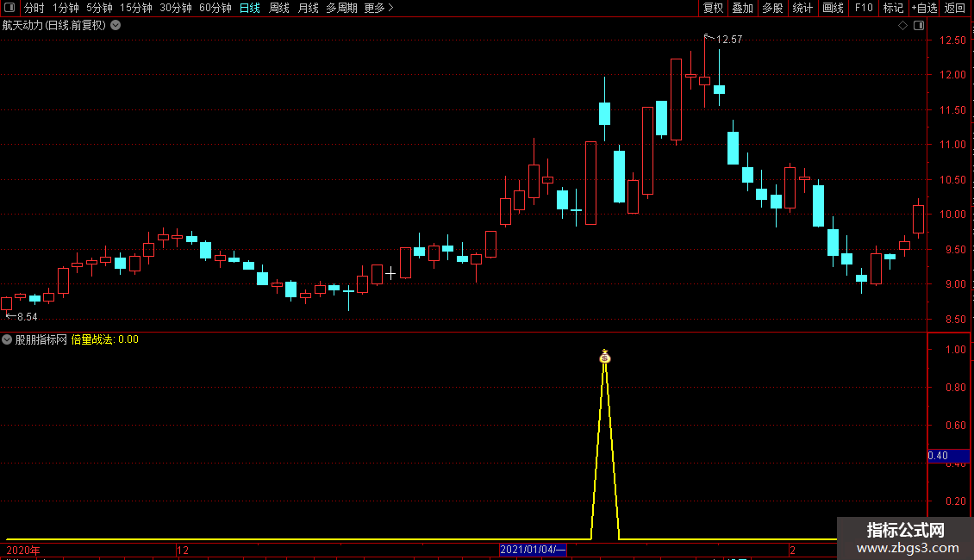Click the panel layout icon at top-left

[9, 8]
